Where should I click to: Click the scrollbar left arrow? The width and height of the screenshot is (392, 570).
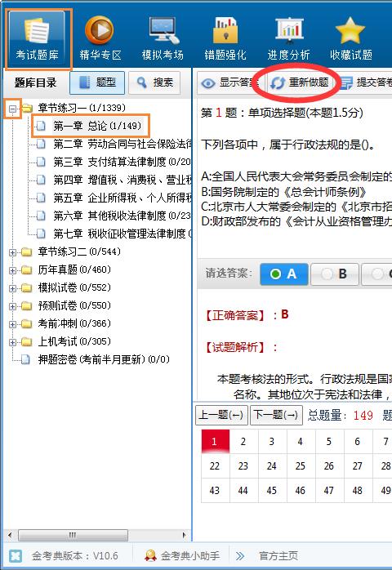(x=10, y=535)
